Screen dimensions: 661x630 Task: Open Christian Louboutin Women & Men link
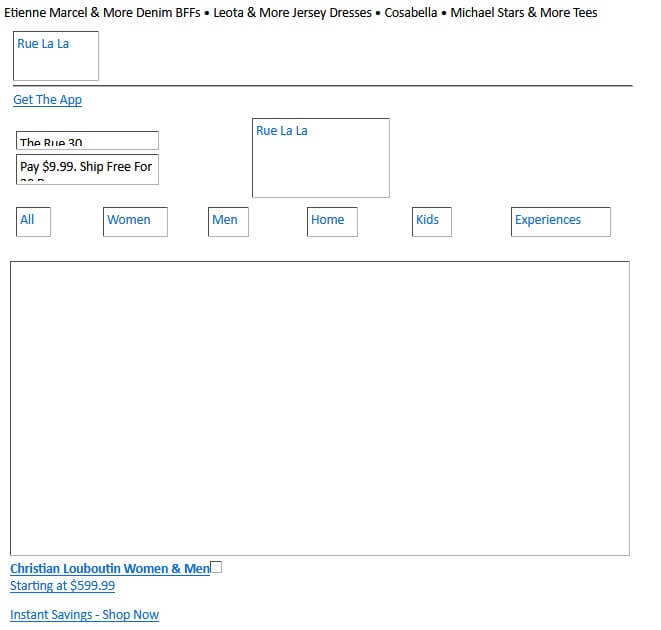tap(110, 568)
